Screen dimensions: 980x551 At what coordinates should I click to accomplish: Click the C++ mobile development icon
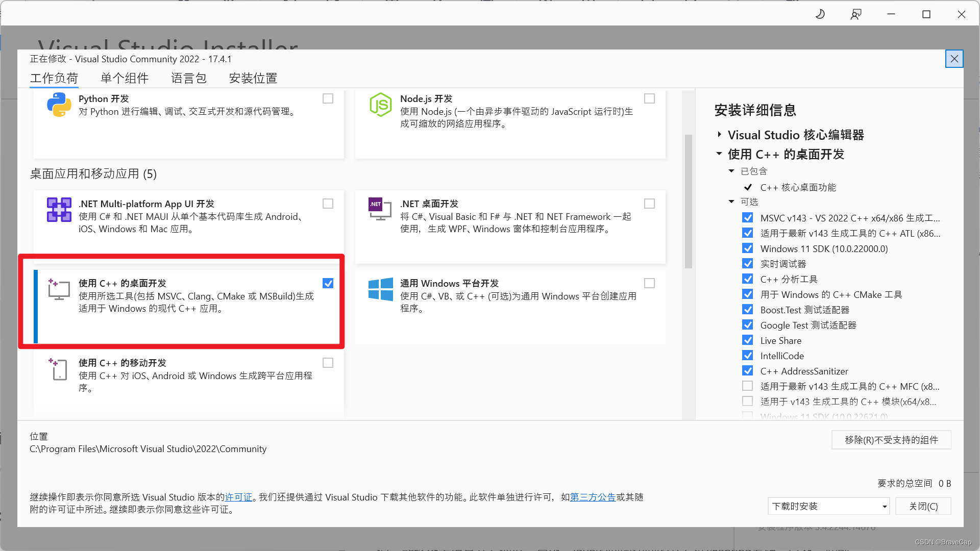click(x=58, y=369)
